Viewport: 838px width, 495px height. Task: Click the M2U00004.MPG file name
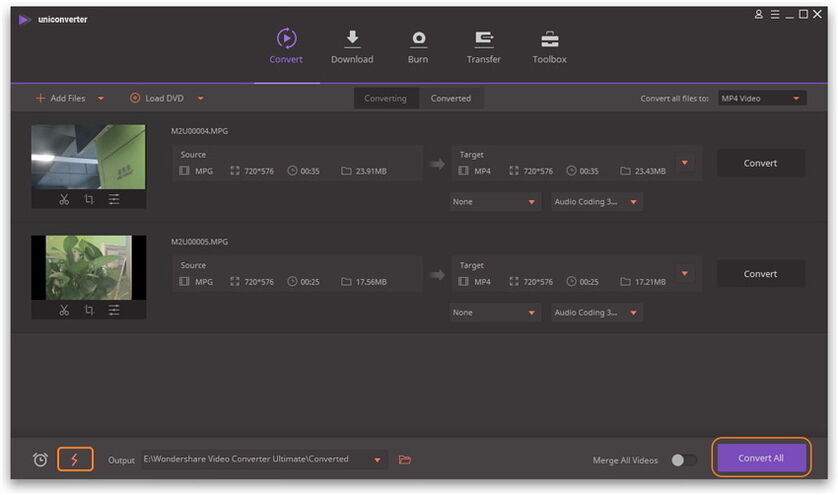[199, 131]
